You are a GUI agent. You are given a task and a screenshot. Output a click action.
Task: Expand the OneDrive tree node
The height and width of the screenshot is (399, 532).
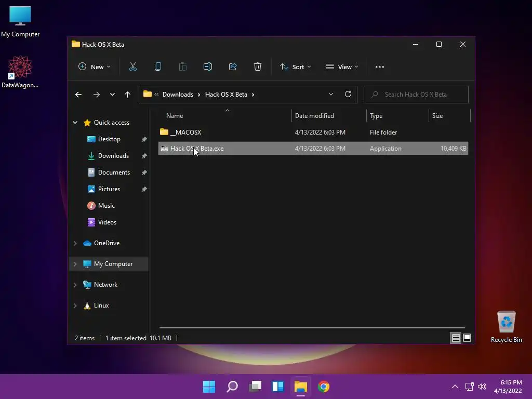point(75,243)
